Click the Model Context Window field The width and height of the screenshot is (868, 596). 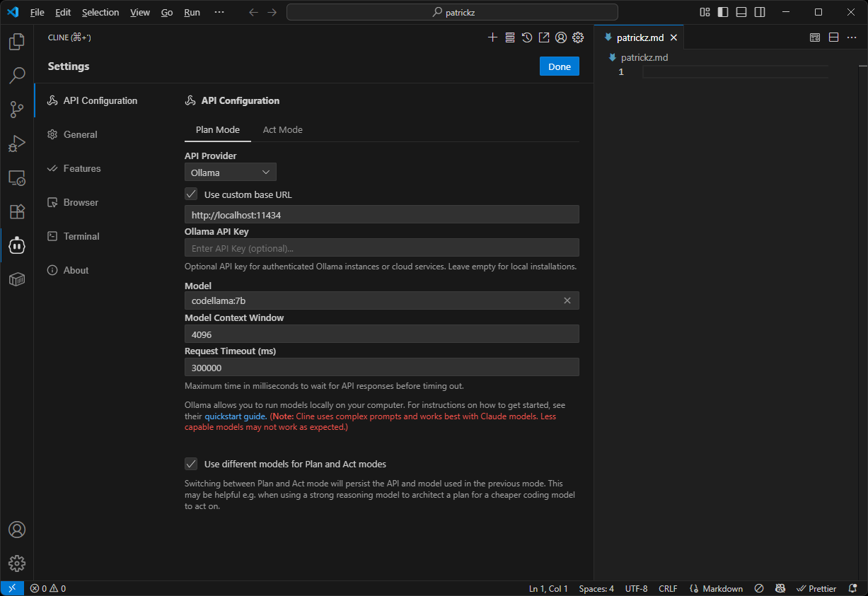pos(382,334)
